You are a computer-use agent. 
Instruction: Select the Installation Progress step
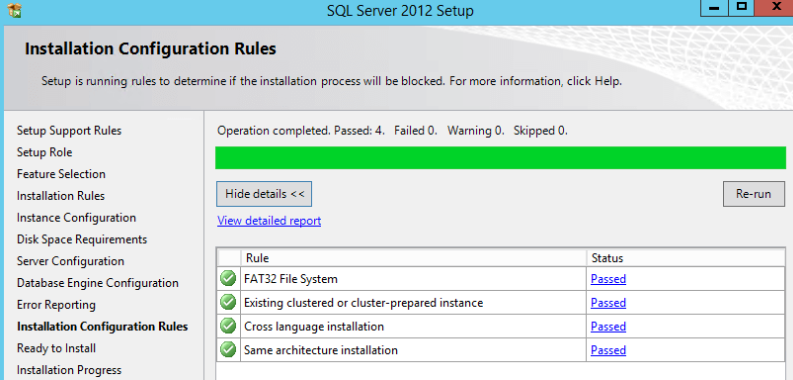[69, 370]
